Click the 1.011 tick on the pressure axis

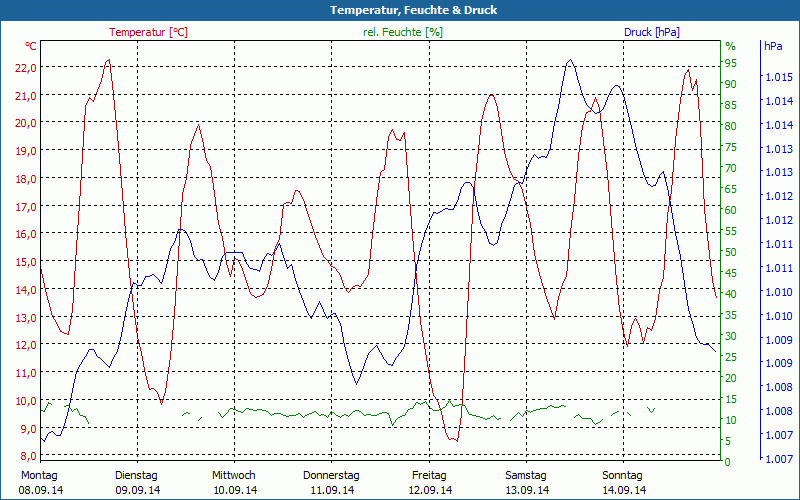[778, 244]
